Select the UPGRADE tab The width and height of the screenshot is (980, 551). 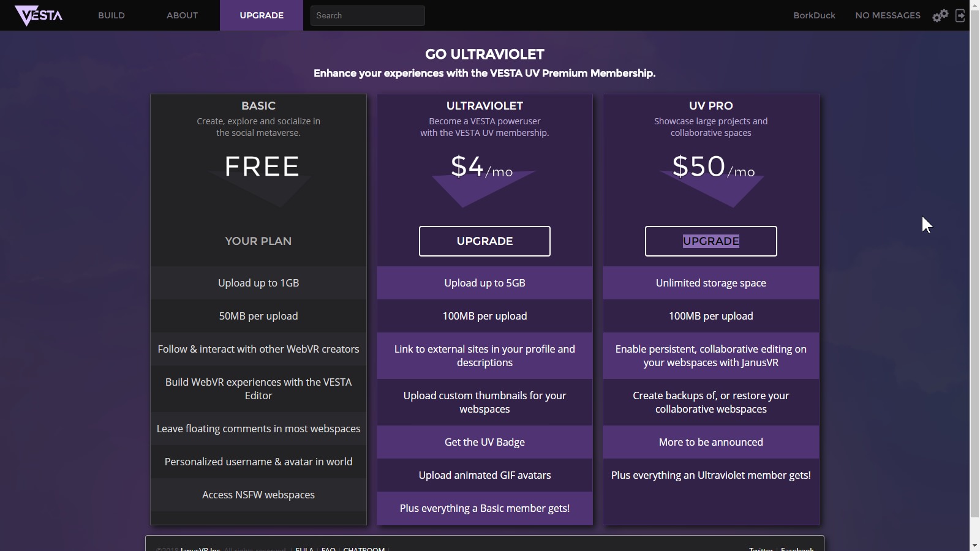262,15
